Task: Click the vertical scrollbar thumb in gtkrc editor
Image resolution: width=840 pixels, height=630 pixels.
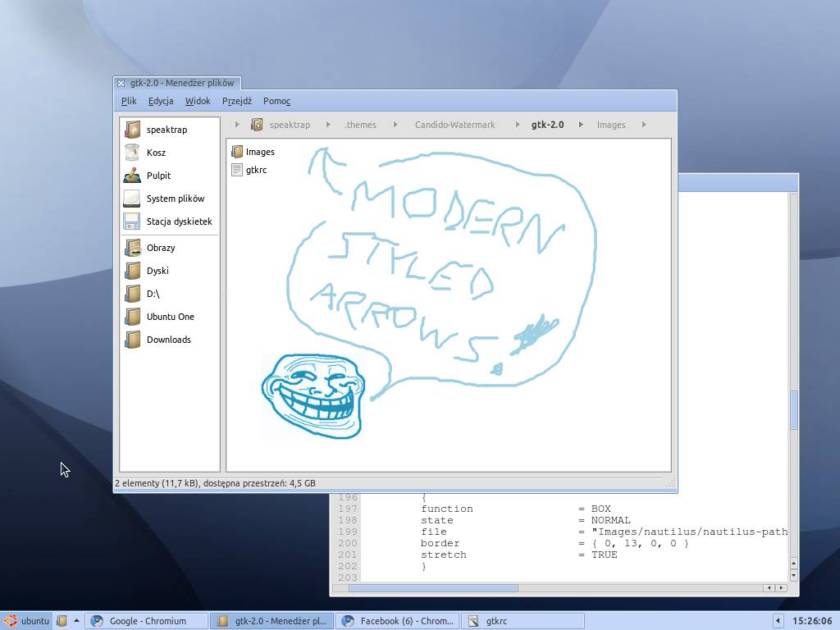Action: [x=794, y=410]
